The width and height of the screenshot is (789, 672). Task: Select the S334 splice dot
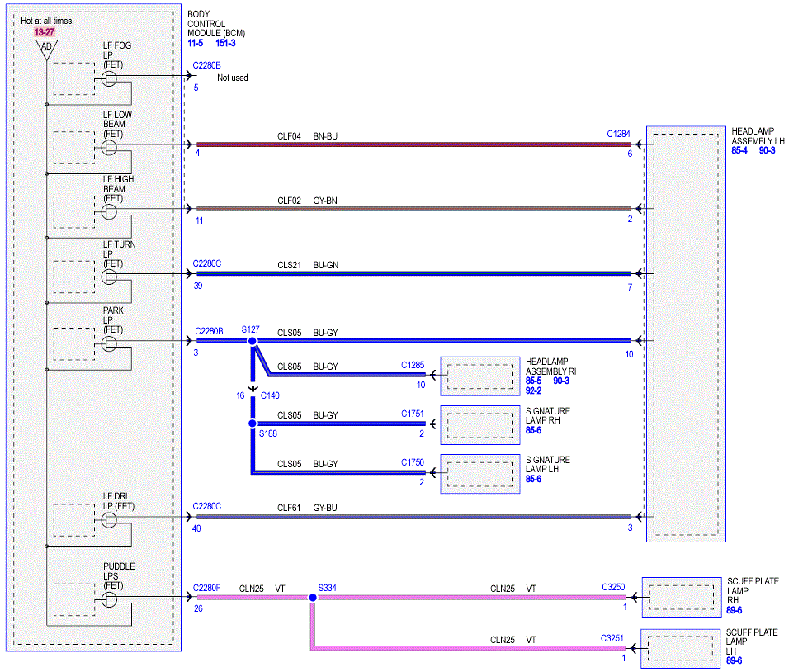(x=313, y=598)
